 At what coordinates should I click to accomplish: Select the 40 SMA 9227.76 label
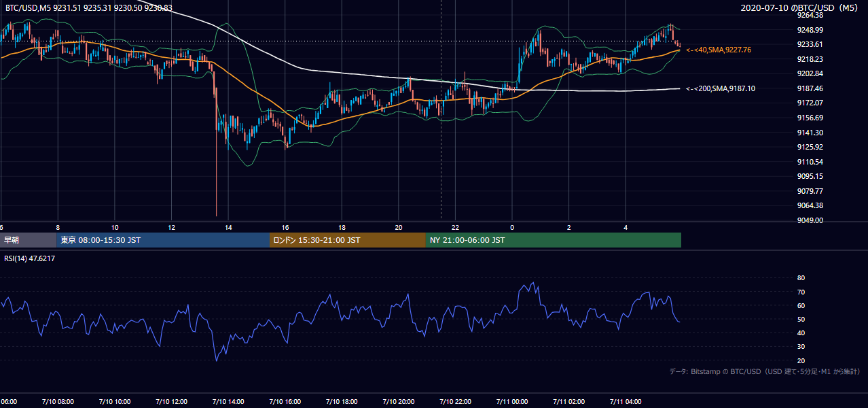click(719, 50)
